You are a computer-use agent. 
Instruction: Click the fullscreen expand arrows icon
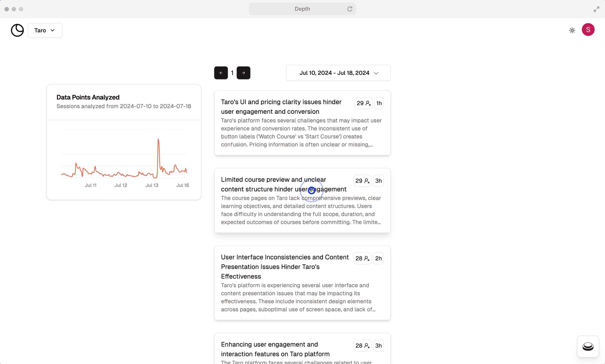click(x=596, y=9)
